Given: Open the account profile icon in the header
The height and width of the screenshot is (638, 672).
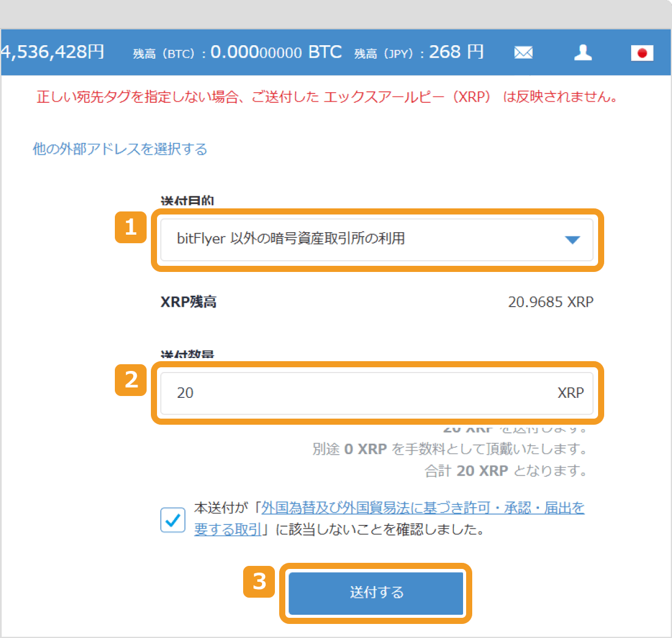Looking at the screenshot, I should click(583, 53).
